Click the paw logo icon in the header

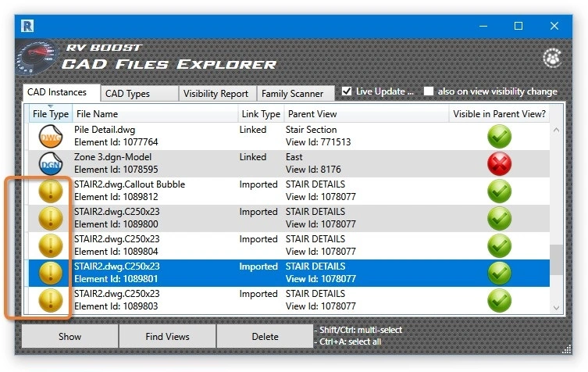[x=553, y=59]
